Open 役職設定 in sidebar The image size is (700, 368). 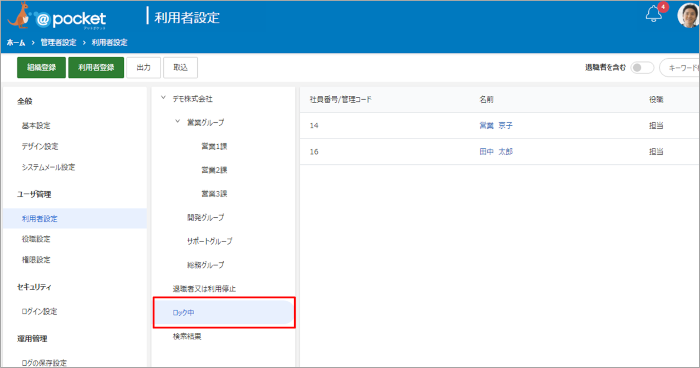pos(36,239)
